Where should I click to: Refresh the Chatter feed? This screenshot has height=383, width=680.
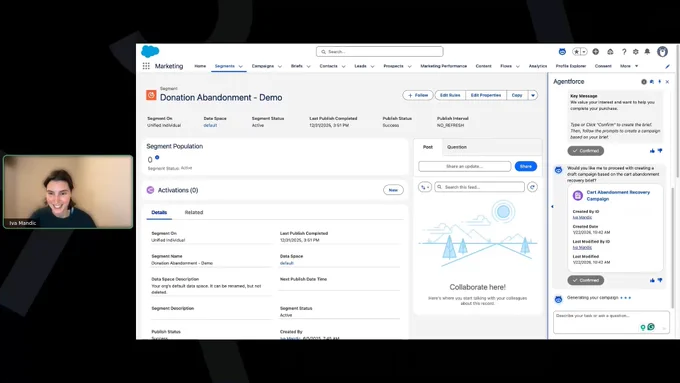pyautogui.click(x=532, y=187)
